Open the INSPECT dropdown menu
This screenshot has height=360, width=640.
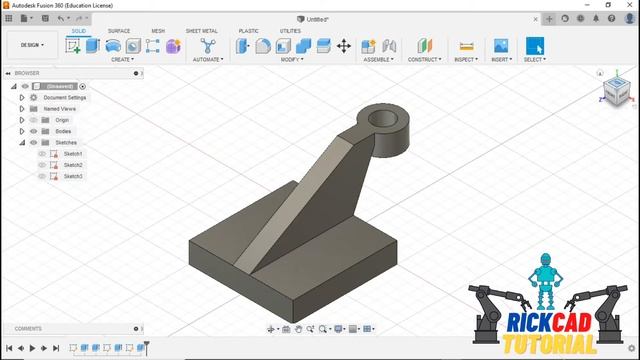coord(466,60)
